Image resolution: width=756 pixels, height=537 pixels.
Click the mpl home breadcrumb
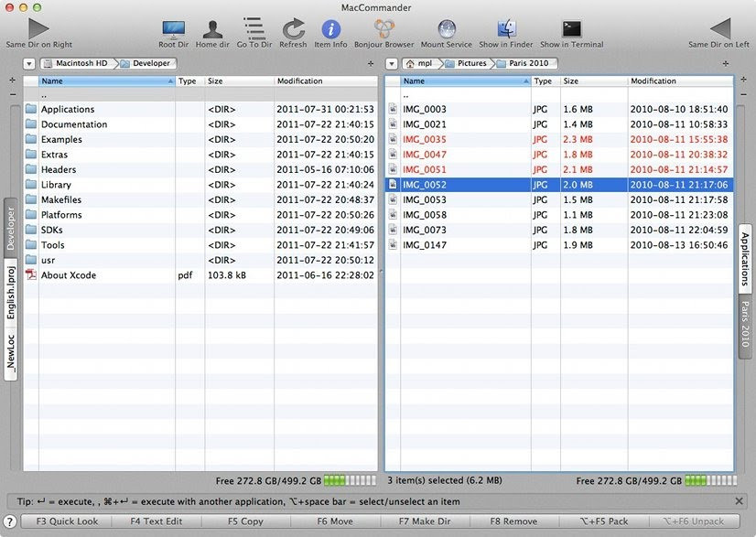point(420,63)
